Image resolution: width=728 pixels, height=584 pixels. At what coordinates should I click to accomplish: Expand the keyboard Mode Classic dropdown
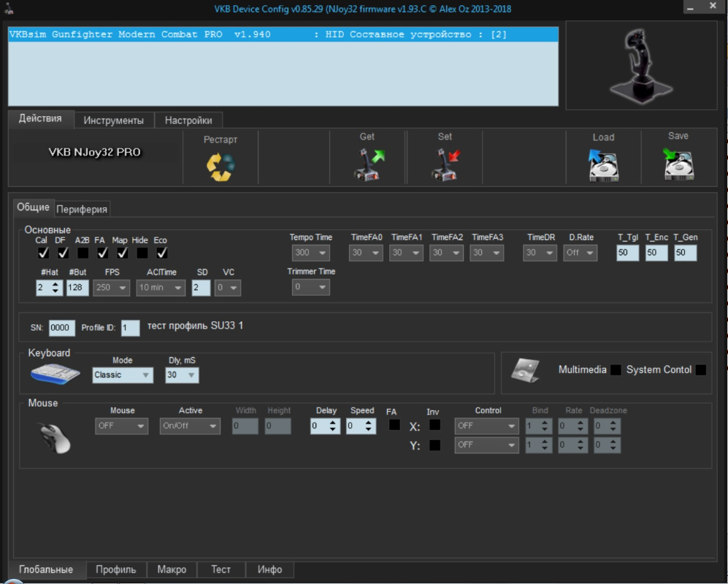(x=123, y=375)
